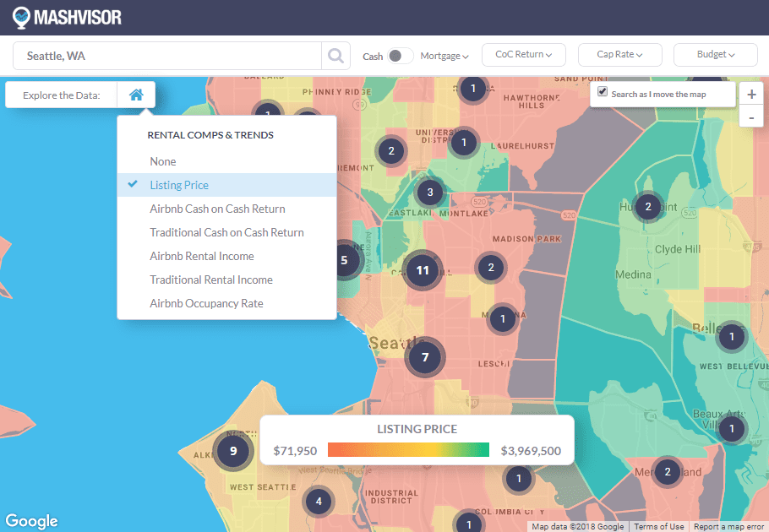Open the Cap Rate dropdown

(619, 55)
